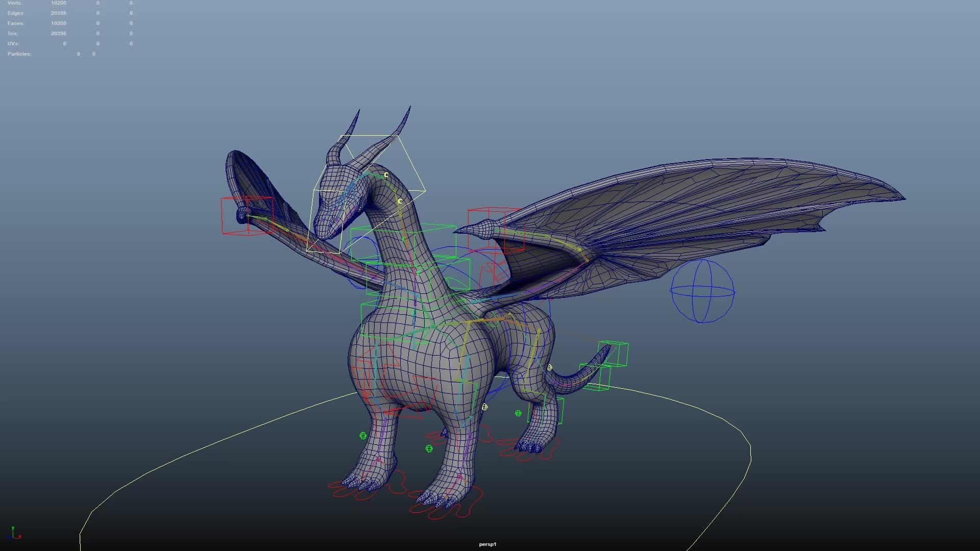The image size is (980, 551).
Task: Click the persp1 camera label
Action: tap(487, 544)
